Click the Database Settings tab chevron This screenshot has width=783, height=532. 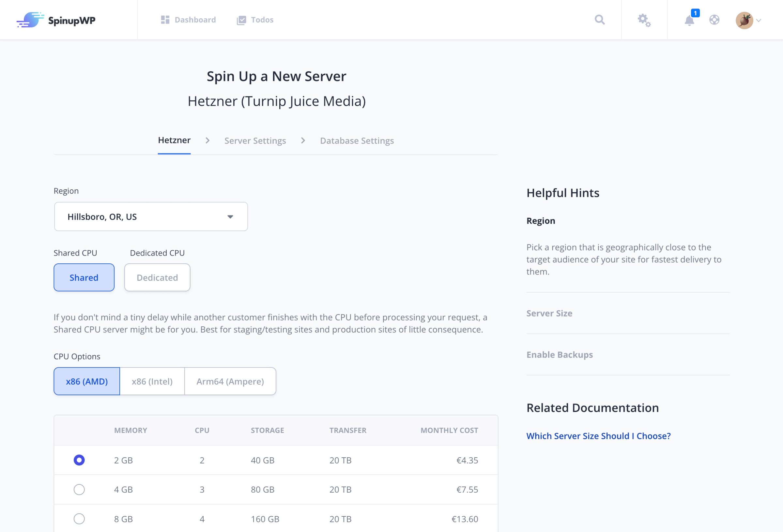tap(303, 141)
